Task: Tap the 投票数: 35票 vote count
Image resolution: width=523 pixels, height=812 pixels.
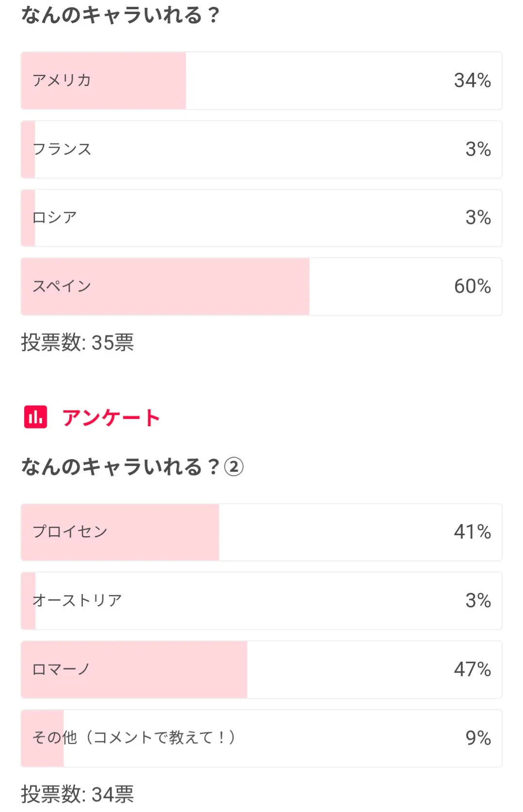Action: click(78, 343)
